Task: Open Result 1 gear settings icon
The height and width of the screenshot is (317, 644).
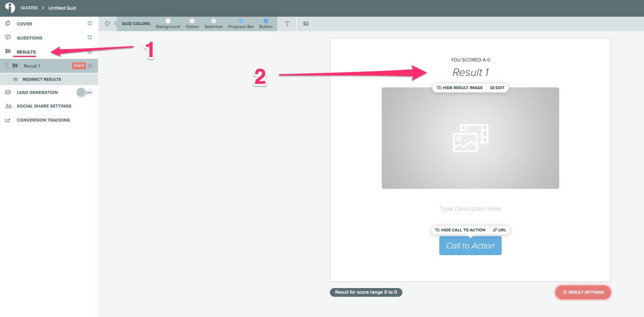Action: (90, 65)
